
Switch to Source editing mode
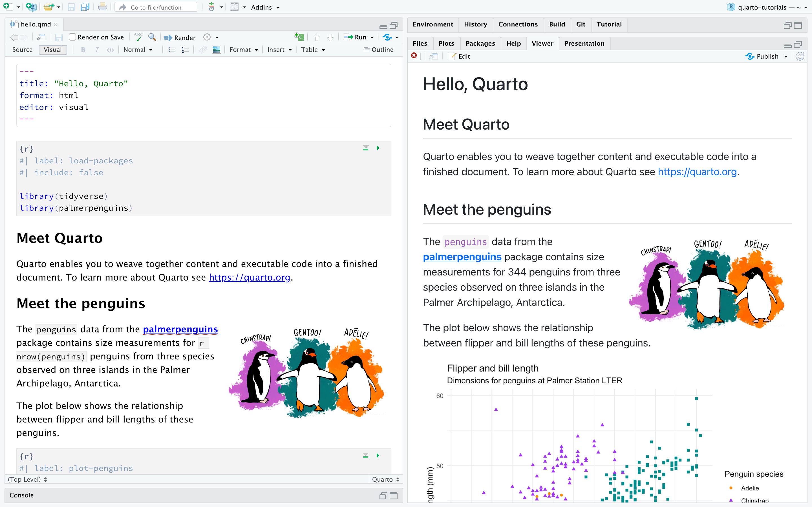[x=22, y=50]
